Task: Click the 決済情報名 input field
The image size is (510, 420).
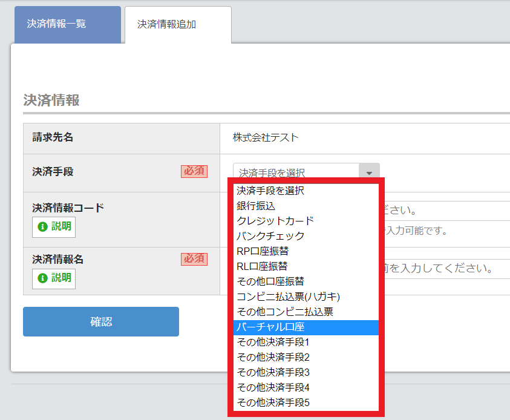Action: pos(445,268)
